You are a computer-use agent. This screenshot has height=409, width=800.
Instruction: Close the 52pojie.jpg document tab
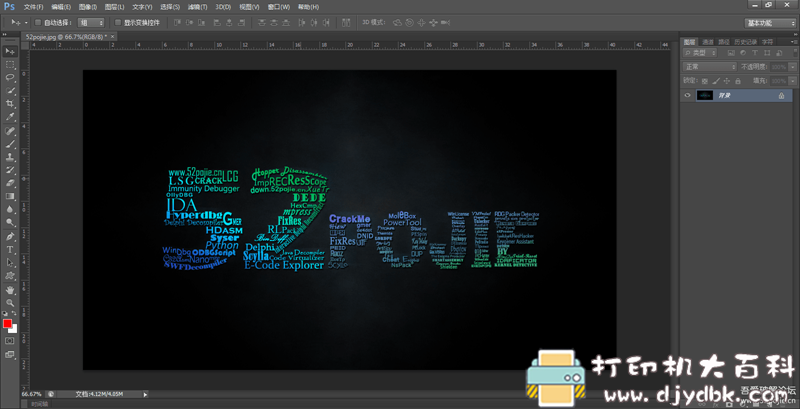(113, 37)
